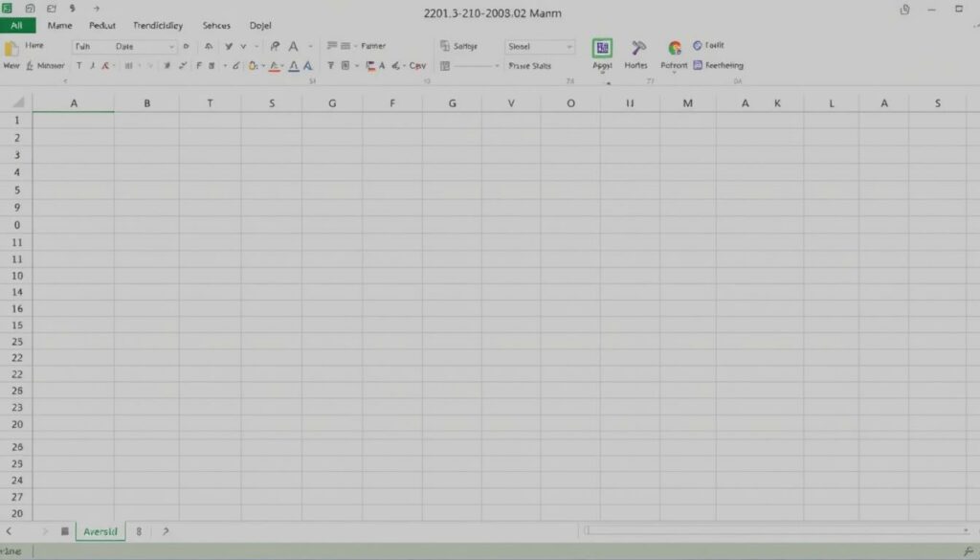Click the arrow icon in quick access toolbar
The width and height of the screenshot is (980, 560).
(97, 9)
